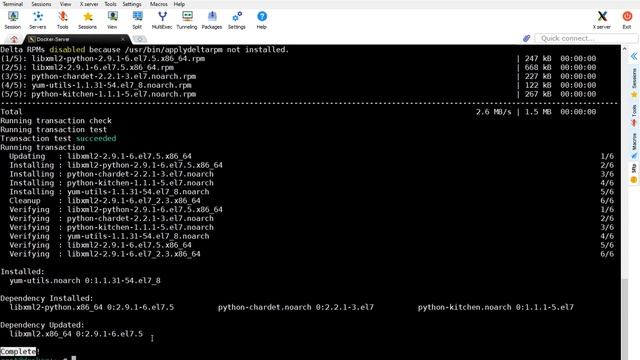
Task: Open the X server menu
Action: pyautogui.click(x=89, y=4)
